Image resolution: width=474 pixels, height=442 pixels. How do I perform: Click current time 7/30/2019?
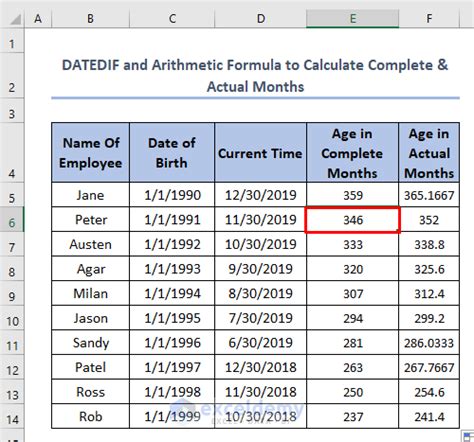click(261, 318)
